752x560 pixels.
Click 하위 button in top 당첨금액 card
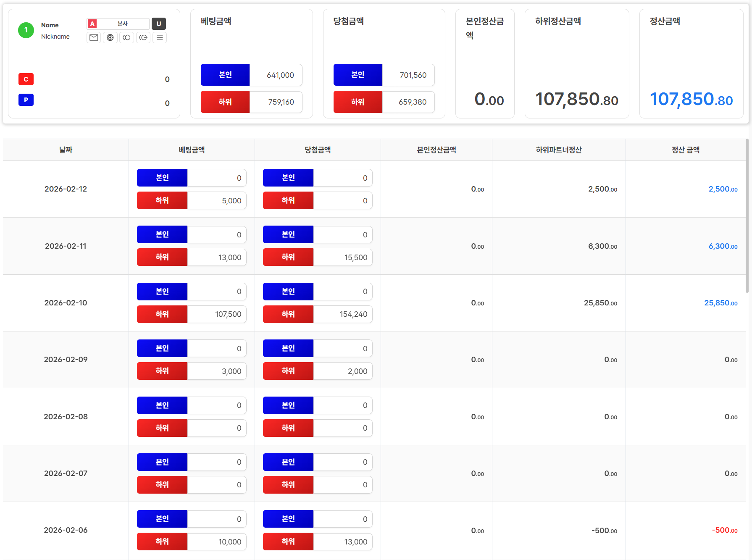(x=358, y=102)
